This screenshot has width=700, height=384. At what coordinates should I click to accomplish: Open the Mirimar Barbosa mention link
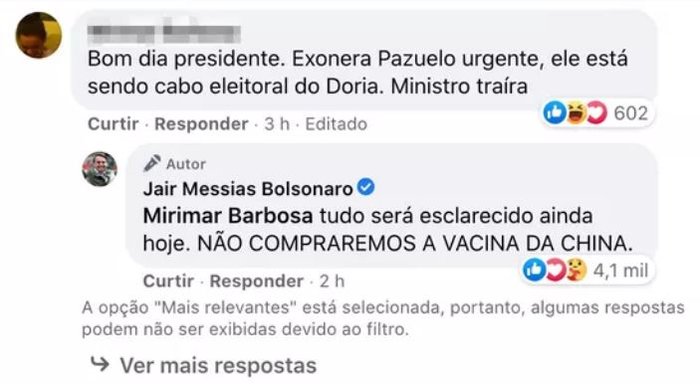point(228,216)
